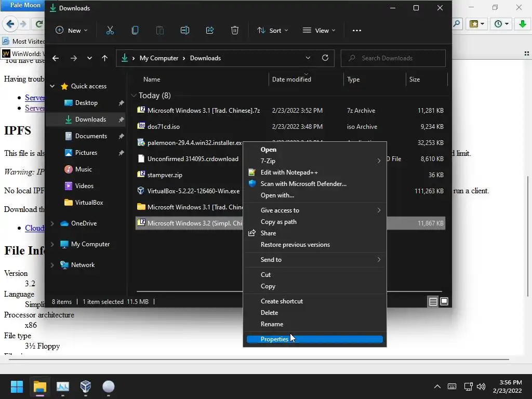The height and width of the screenshot is (399, 532).
Task: Click VirtualBox cube icon on taskbar
Action: [86, 387]
